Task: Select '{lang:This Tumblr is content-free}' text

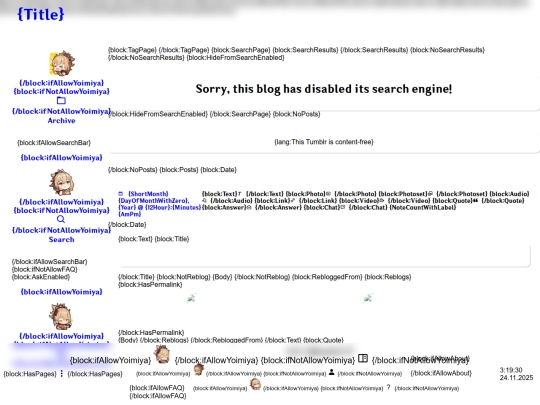Action: [324, 142]
